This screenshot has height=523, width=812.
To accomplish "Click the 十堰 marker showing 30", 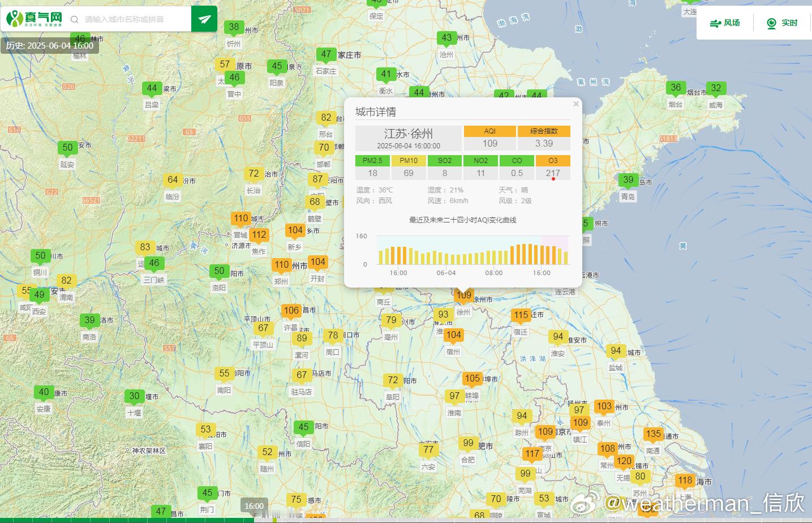I will [134, 397].
